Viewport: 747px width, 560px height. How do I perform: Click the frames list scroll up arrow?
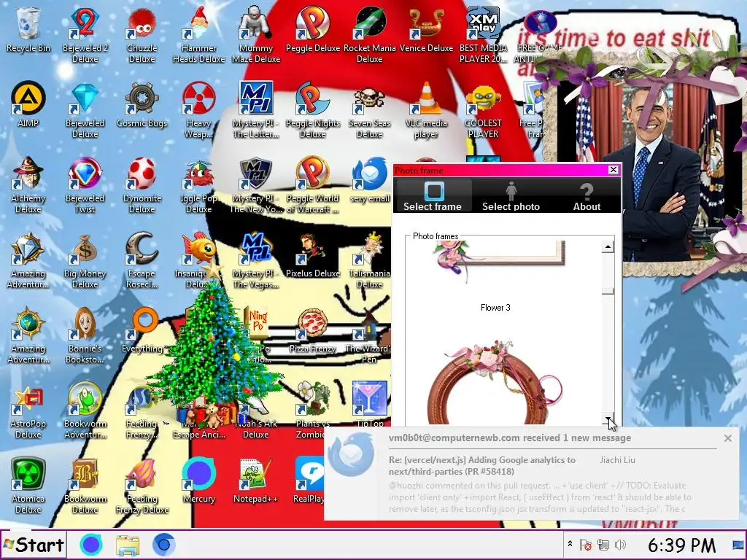[x=608, y=246]
